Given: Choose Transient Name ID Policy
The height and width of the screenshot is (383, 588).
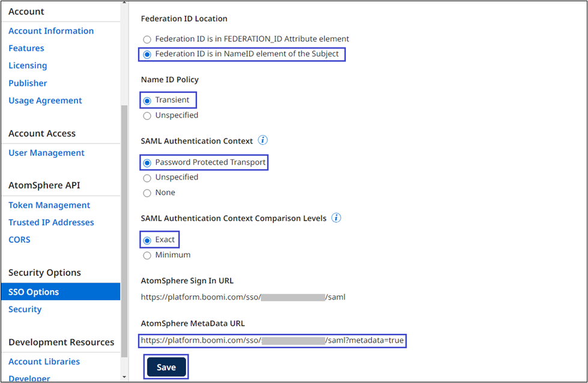Looking at the screenshot, I should pos(147,100).
